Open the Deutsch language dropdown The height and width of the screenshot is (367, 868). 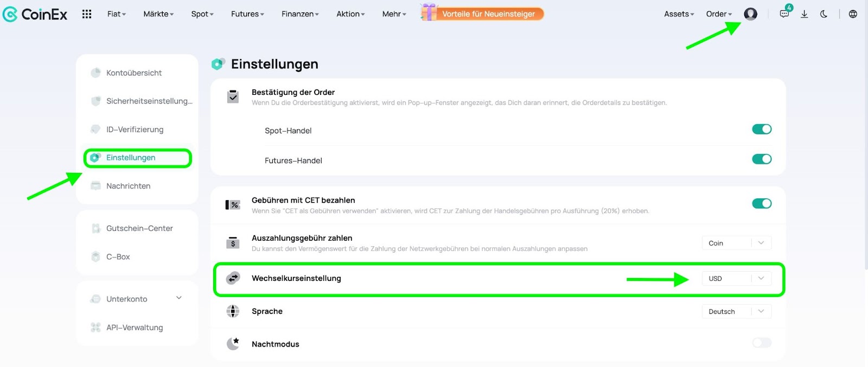pyautogui.click(x=736, y=311)
